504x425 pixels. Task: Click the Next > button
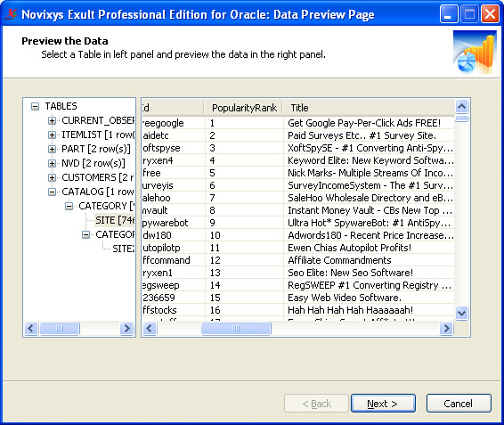(x=383, y=403)
